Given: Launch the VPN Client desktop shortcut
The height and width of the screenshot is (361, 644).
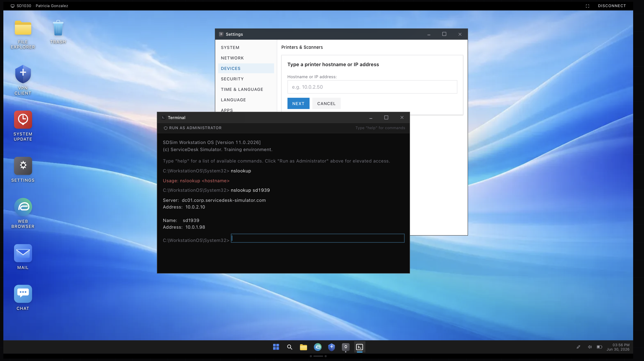Looking at the screenshot, I should (x=23, y=80).
